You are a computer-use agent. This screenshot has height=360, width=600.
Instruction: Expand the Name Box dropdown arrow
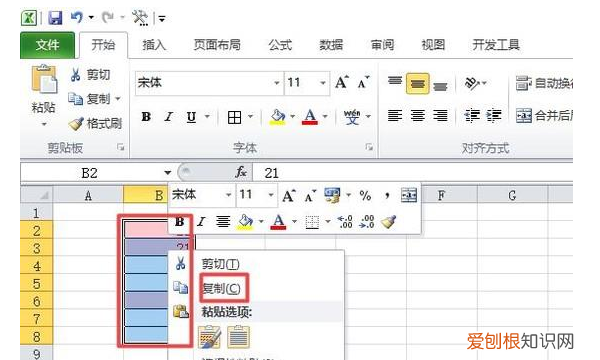coord(167,173)
